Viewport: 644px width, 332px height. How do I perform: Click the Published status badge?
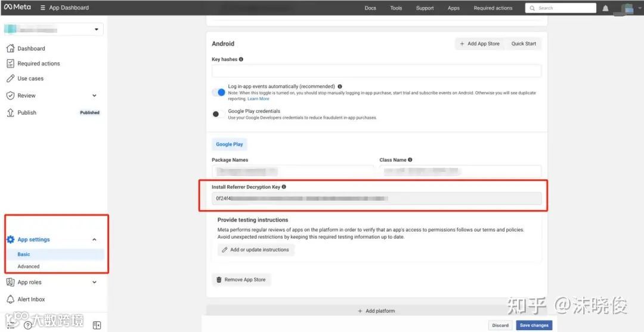[x=89, y=112]
